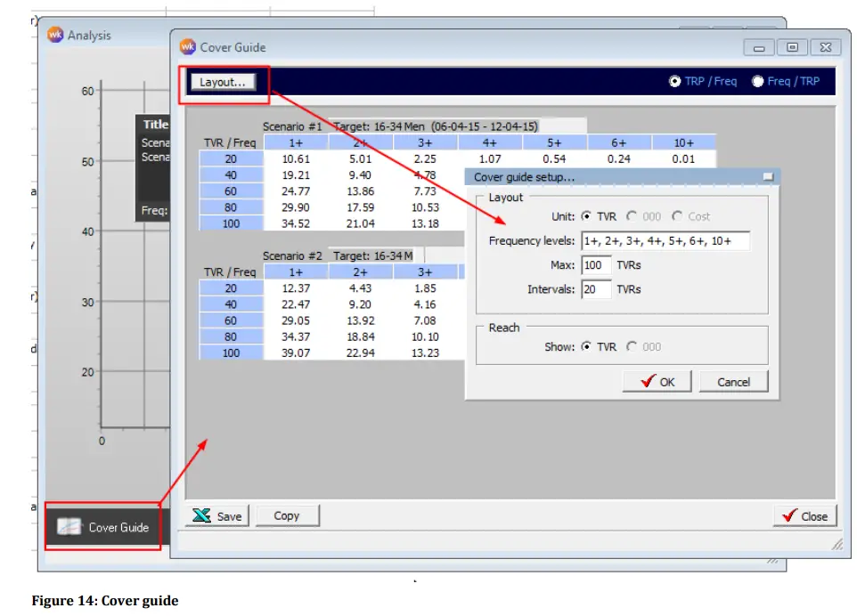Choose TVR as the layout unit
857x616 pixels.
click(586, 216)
